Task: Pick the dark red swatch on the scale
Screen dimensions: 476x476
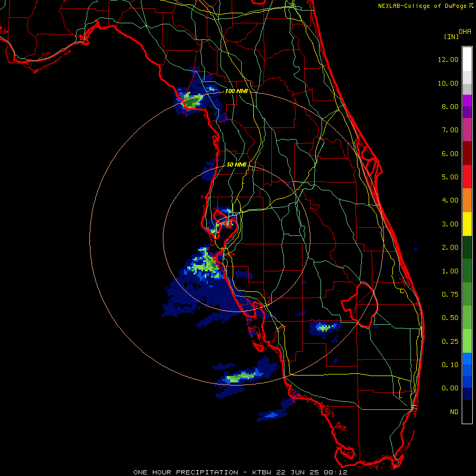Action: coord(467,153)
